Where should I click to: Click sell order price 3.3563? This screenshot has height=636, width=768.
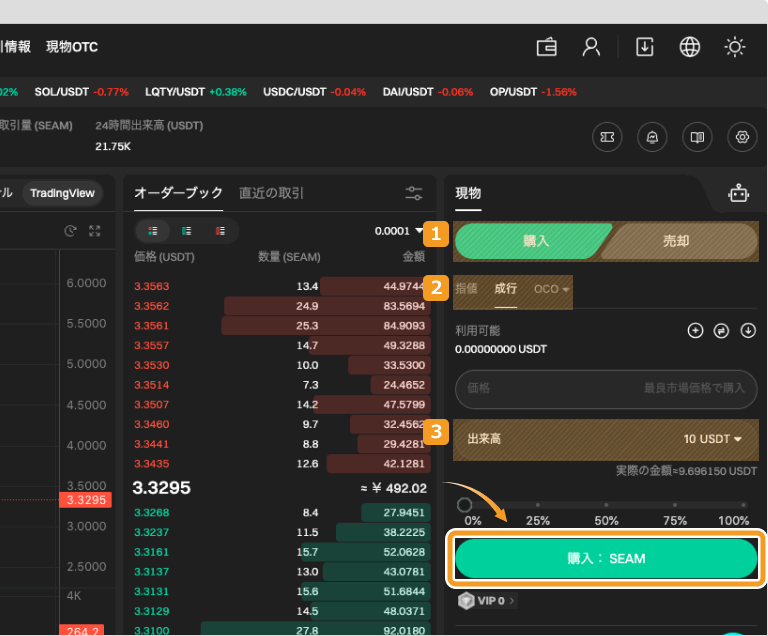[152, 286]
